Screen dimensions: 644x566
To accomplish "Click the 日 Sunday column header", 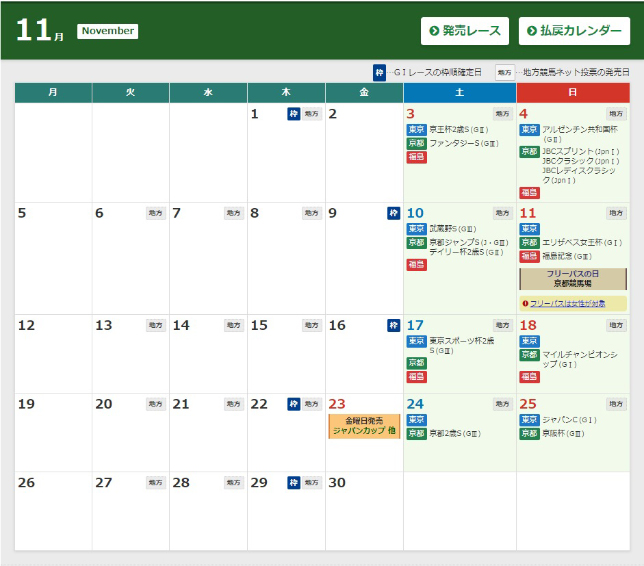I will pos(572,92).
